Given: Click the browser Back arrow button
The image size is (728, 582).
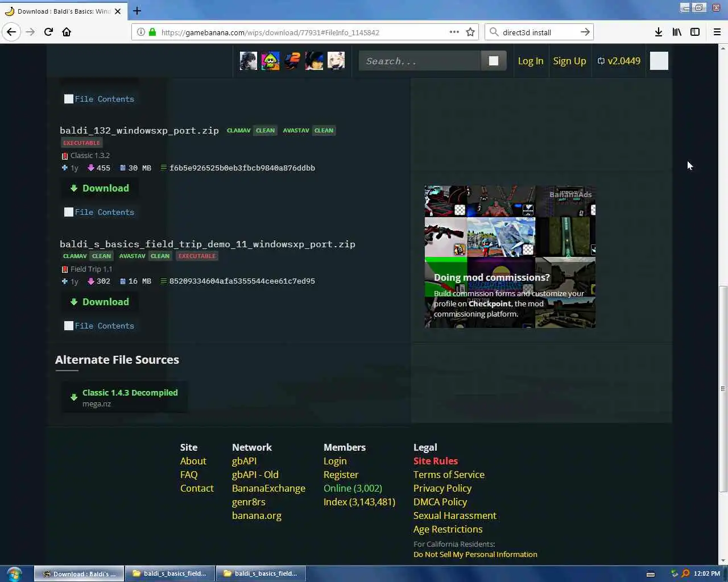Looking at the screenshot, I should [x=11, y=32].
